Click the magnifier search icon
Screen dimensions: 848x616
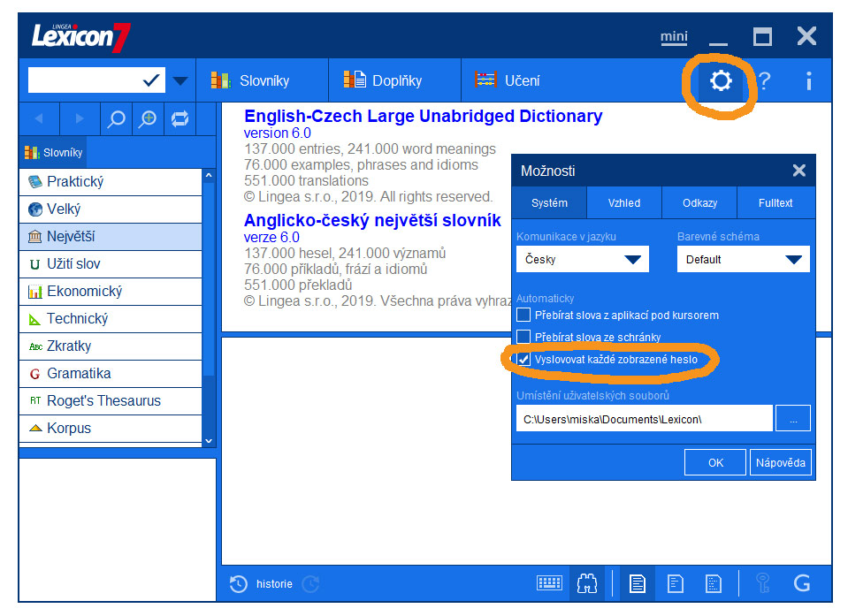116,118
